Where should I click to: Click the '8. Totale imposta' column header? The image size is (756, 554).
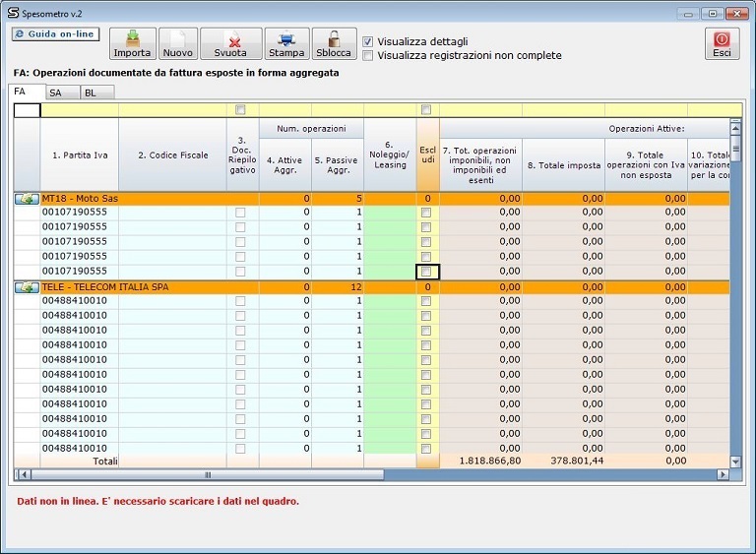(x=564, y=165)
